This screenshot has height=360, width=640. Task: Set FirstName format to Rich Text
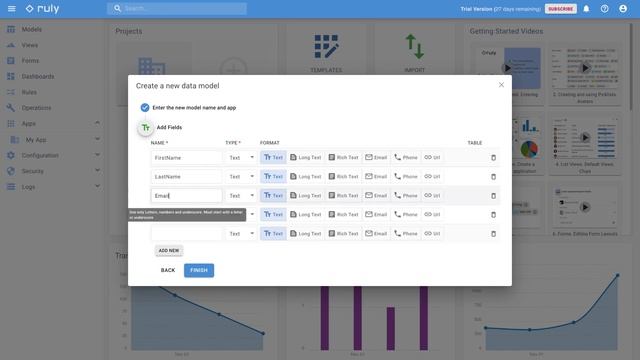[x=343, y=158]
